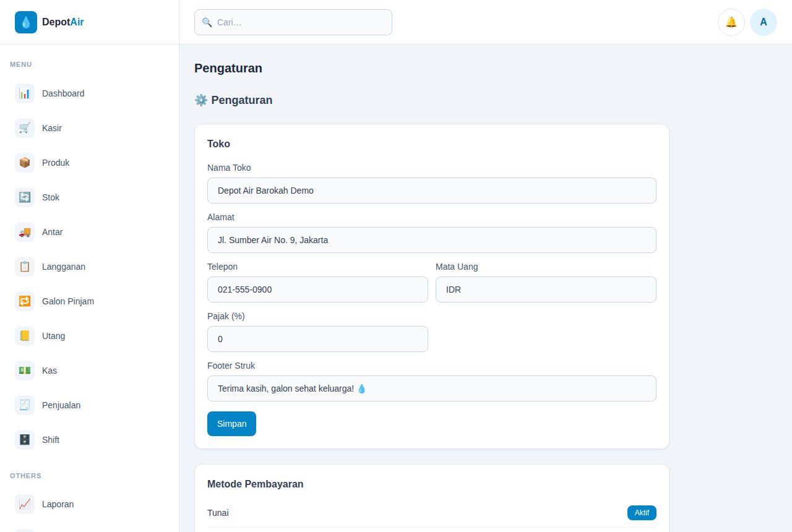
Task: Open the Galon Pinjam repeat icon
Action: pyautogui.click(x=25, y=301)
